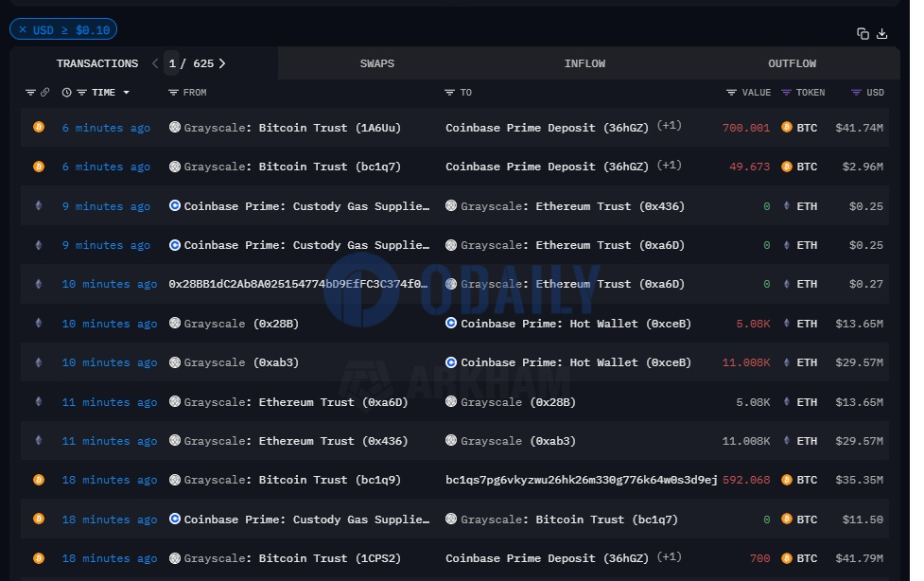This screenshot has width=924, height=581.
Task: Expand (+1) recipients on 49.673 BTC row
Action: pyautogui.click(x=670, y=165)
